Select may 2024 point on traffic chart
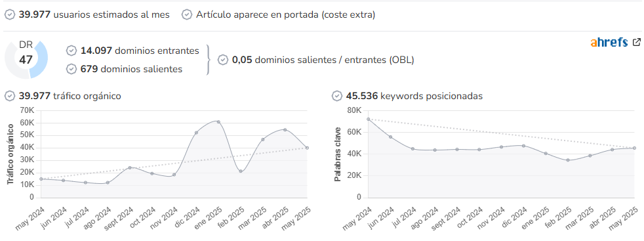Viewport: 644px width, 241px height. click(x=41, y=179)
